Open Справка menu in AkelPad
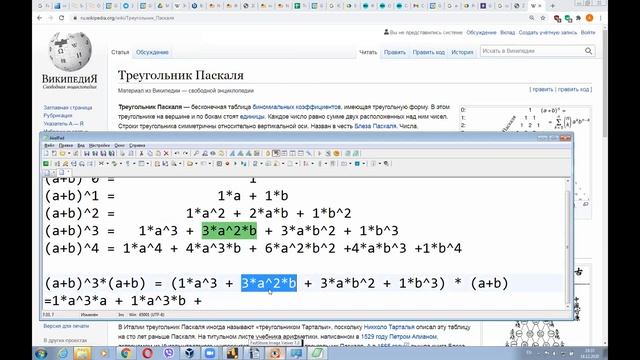This screenshot has width=640, height=360. coord(137,145)
